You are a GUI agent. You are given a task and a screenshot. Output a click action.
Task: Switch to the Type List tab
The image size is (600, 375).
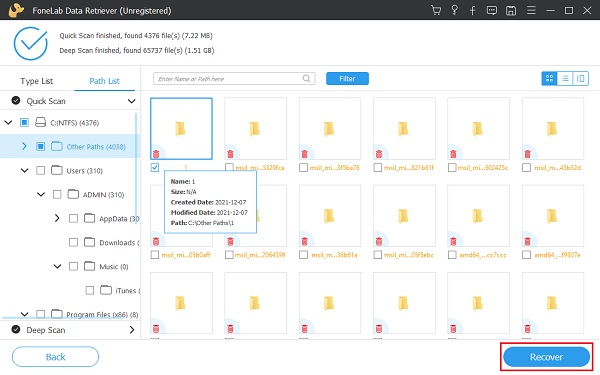37,81
